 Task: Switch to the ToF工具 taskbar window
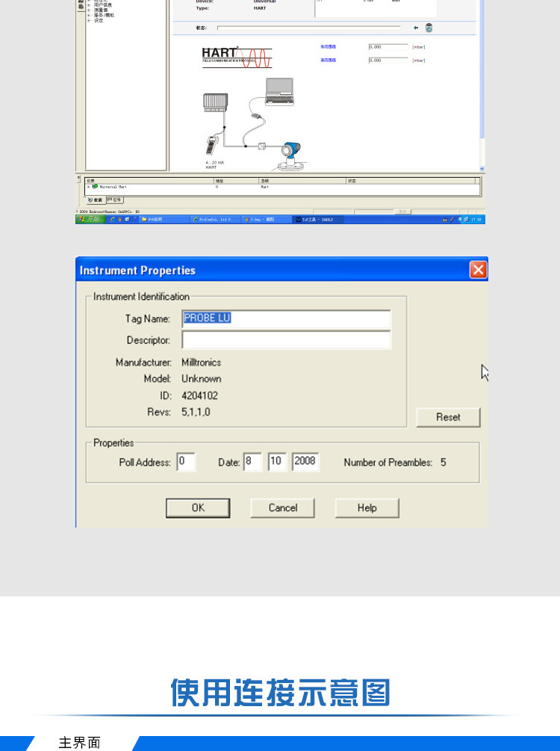tap(317, 220)
